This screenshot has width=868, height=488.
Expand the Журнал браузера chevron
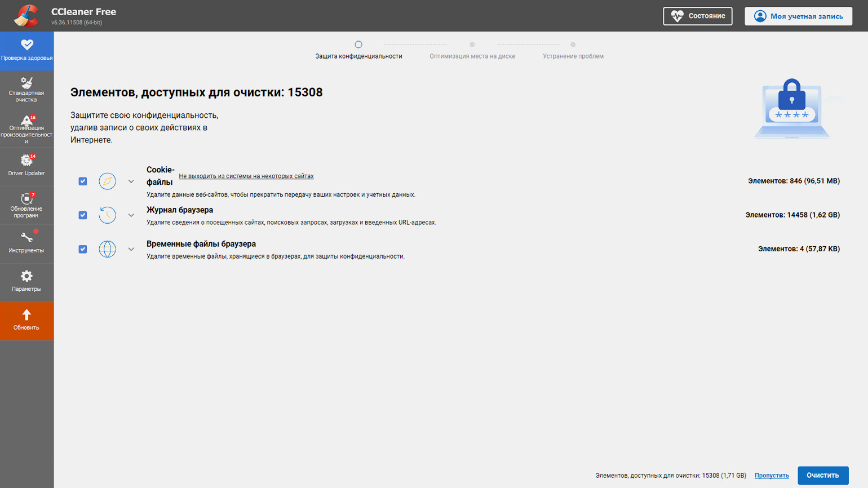pyautogui.click(x=131, y=215)
